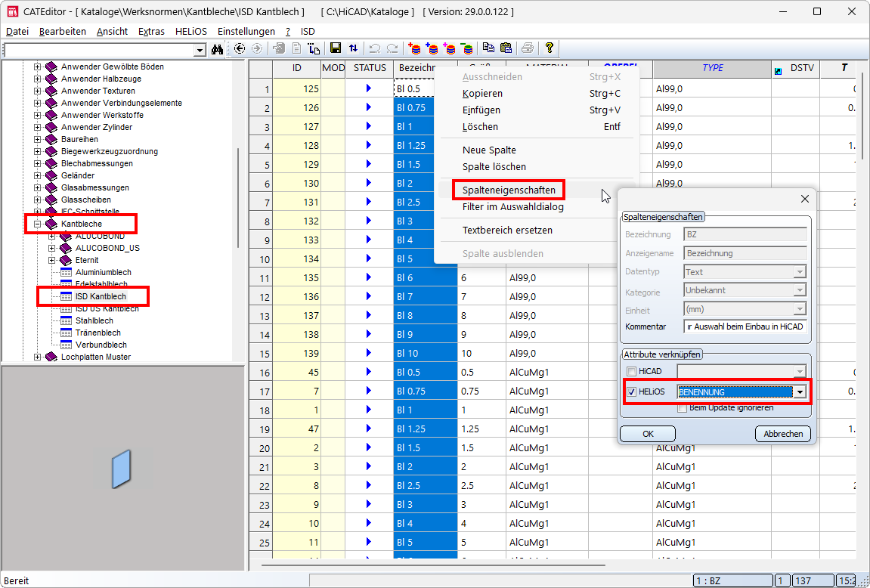Screen dimensions: 870x588
Task: Click the yellow question mark help icon
Action: 550,48
